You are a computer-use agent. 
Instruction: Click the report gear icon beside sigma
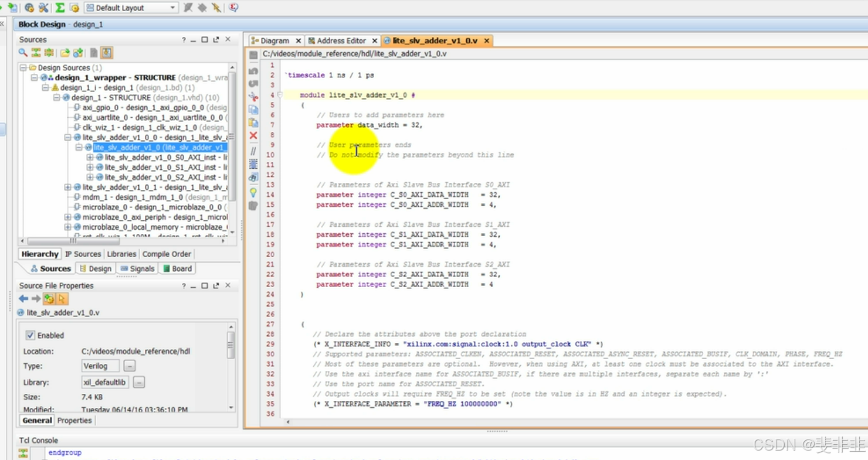click(x=74, y=8)
